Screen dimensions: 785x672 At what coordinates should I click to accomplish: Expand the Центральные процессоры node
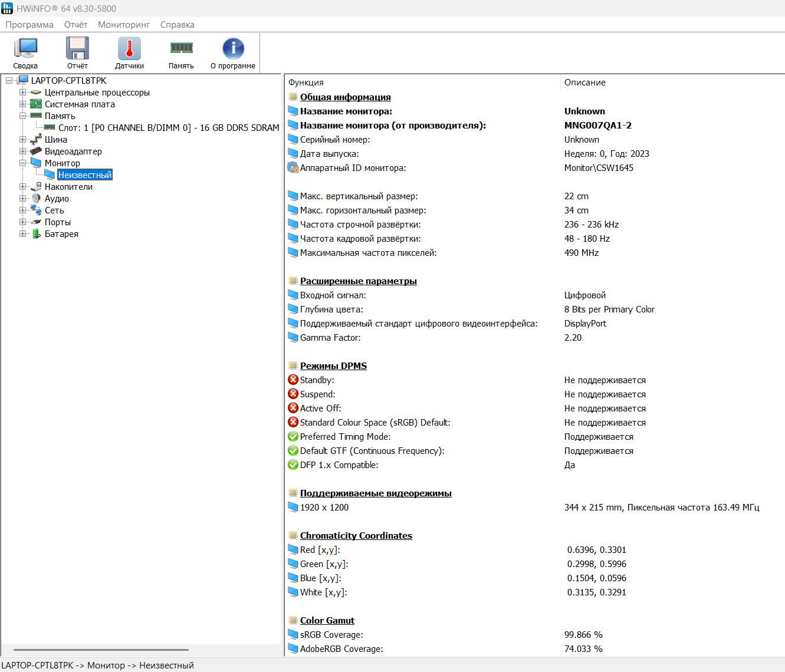22,93
